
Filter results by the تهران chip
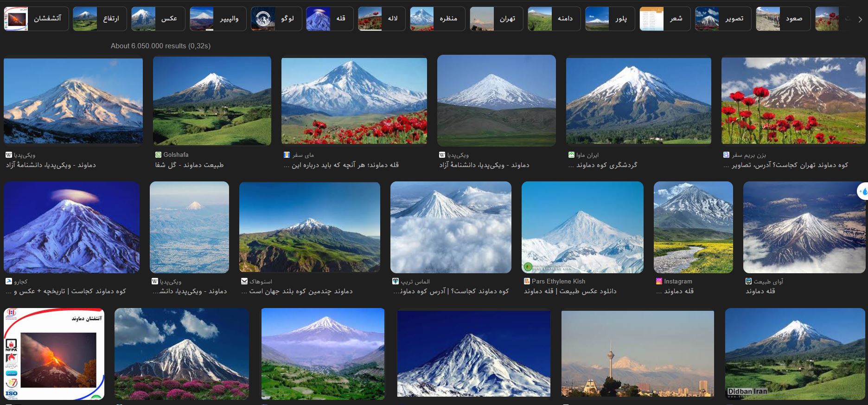tap(495, 19)
